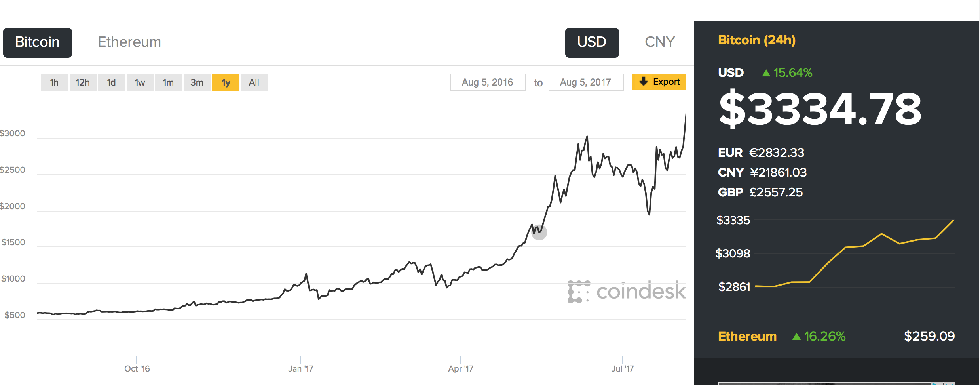Pick the 1m time range

click(168, 82)
